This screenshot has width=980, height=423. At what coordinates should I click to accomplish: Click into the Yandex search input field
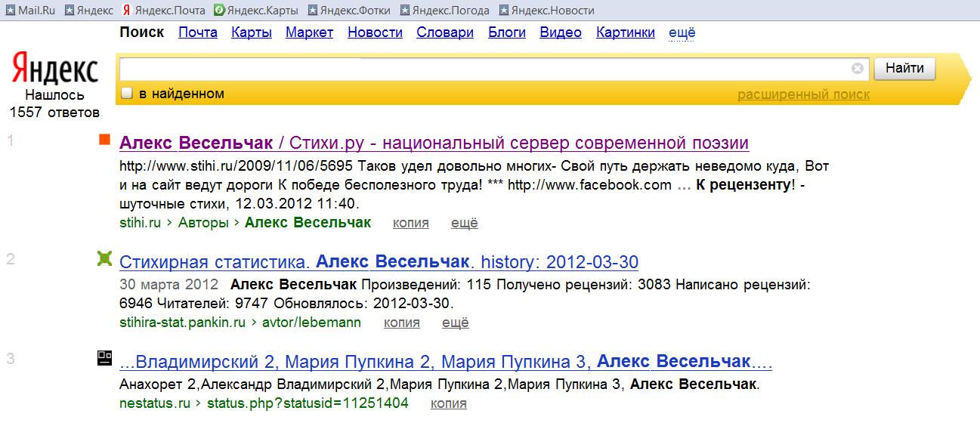click(x=484, y=69)
